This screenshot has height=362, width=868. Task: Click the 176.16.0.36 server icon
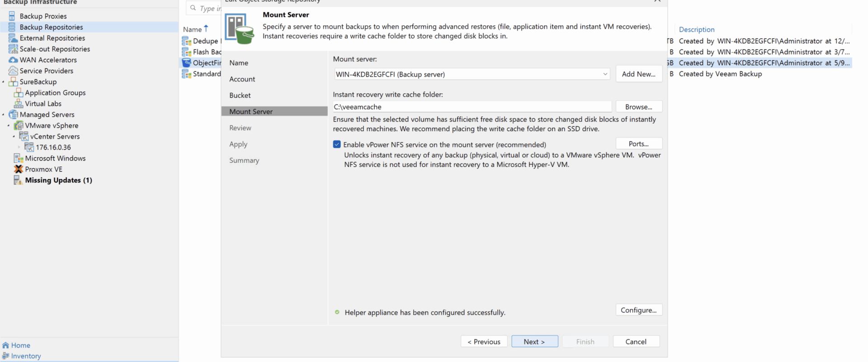pyautogui.click(x=29, y=147)
